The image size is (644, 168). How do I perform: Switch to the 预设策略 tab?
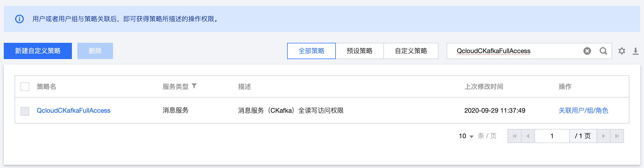[360, 51]
